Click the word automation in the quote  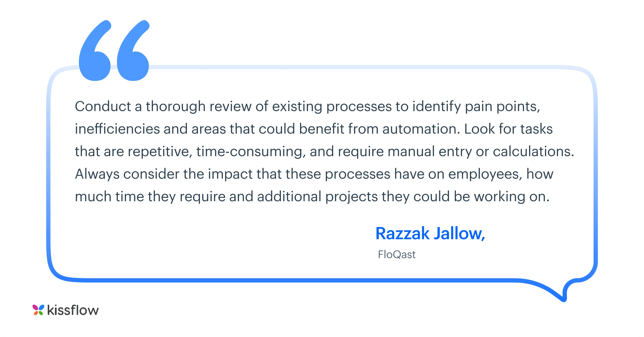point(421,129)
